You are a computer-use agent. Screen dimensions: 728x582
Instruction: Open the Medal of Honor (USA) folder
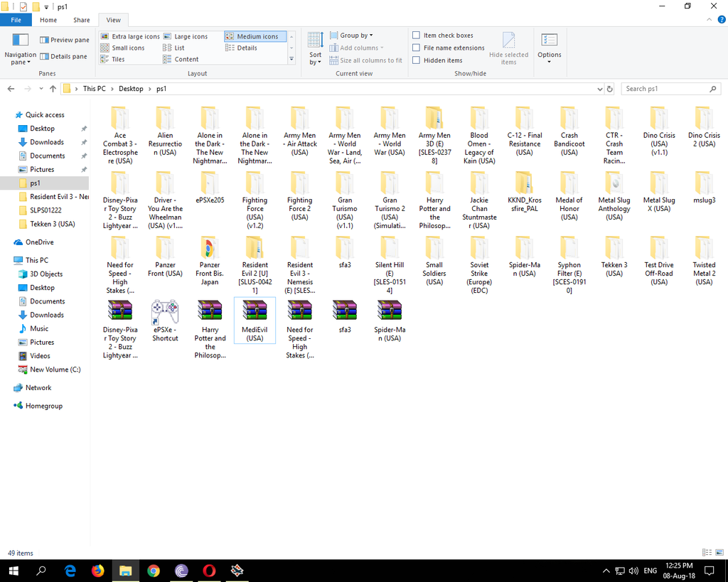[569, 195]
